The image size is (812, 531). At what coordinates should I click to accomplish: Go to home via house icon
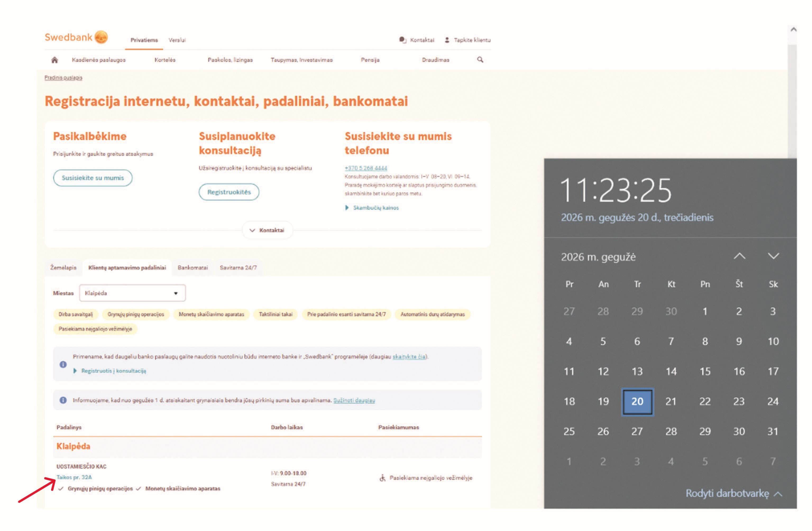tap(54, 60)
